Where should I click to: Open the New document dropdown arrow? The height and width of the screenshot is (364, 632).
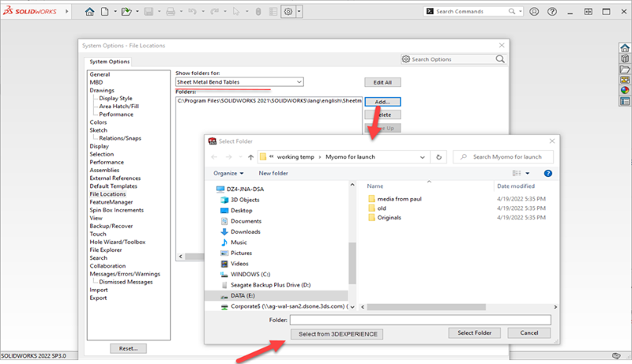(x=115, y=12)
